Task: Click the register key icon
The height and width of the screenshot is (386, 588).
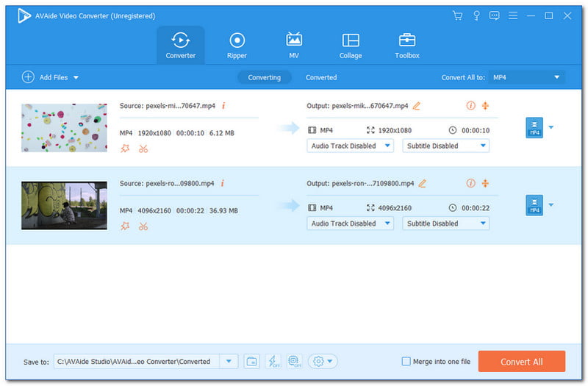Action: tap(476, 15)
